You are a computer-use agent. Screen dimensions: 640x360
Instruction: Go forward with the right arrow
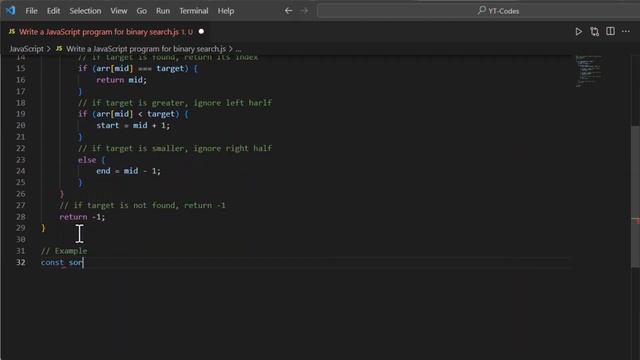pos(304,11)
